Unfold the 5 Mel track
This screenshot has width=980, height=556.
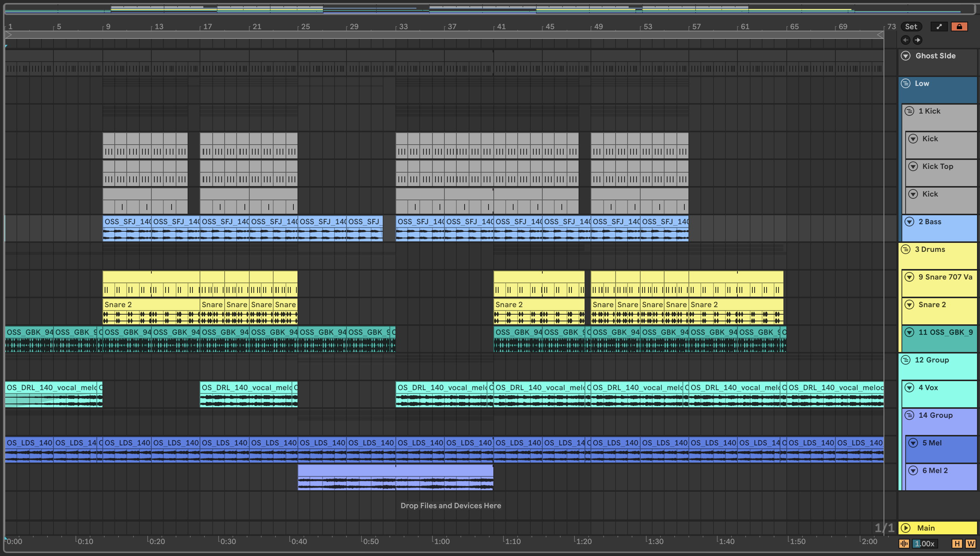click(913, 443)
